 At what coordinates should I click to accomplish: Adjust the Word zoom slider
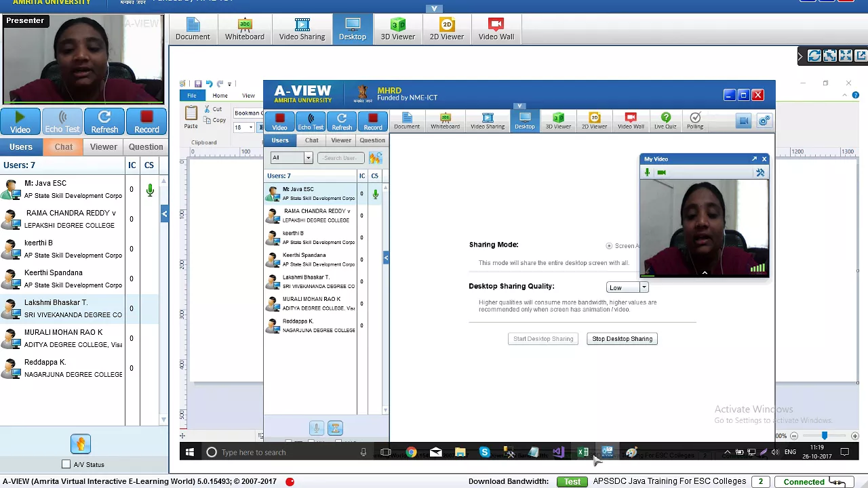pos(824,436)
